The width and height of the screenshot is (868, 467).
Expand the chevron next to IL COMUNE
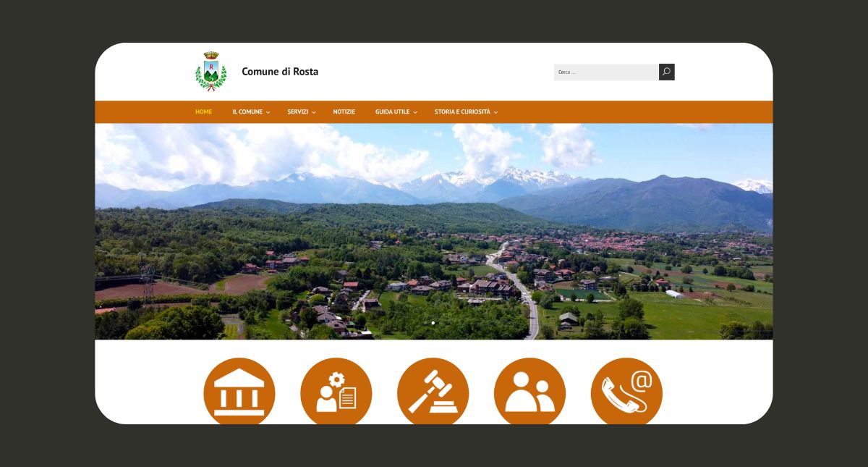[268, 112]
